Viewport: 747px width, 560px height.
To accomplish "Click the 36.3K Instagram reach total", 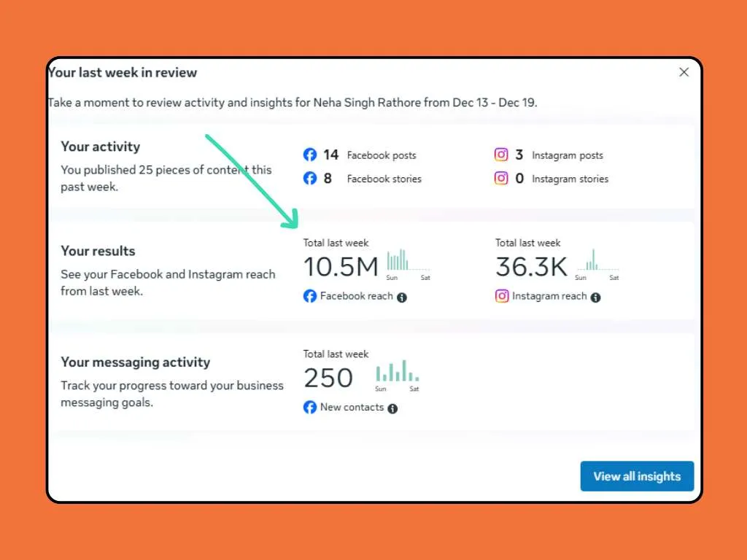I will pyautogui.click(x=530, y=267).
